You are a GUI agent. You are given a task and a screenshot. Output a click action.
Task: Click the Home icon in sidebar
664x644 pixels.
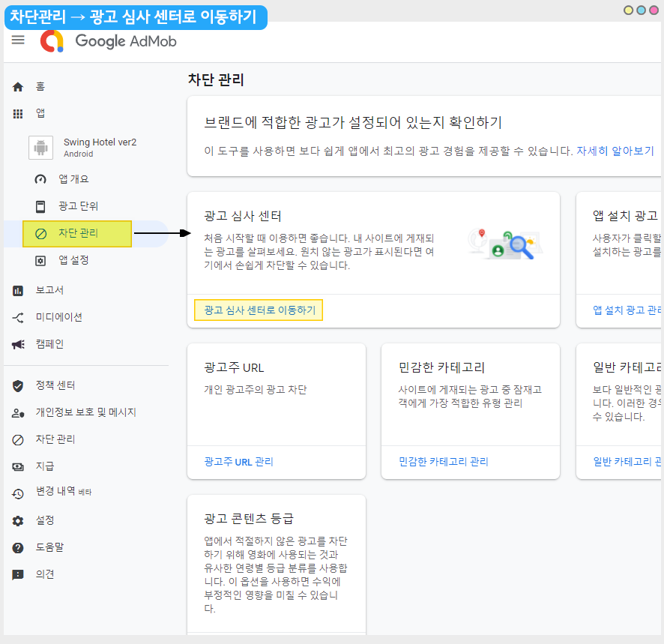[18, 87]
